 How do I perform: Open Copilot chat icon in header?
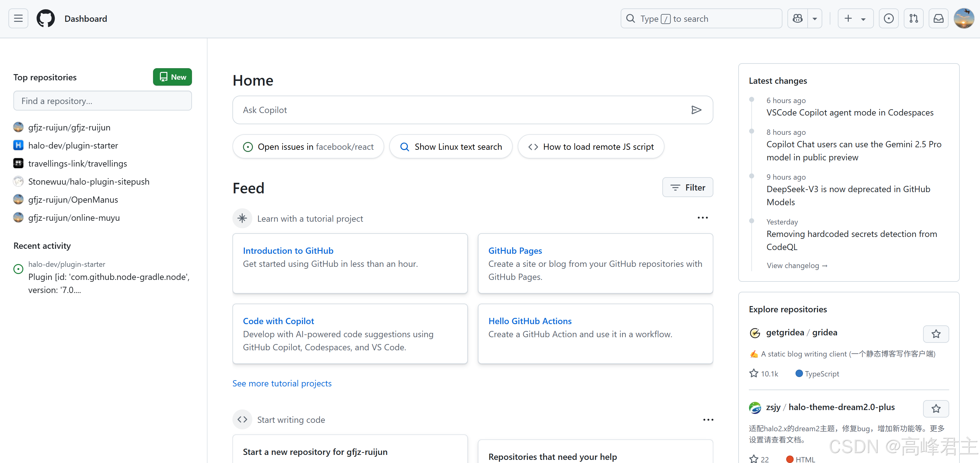pos(798,18)
